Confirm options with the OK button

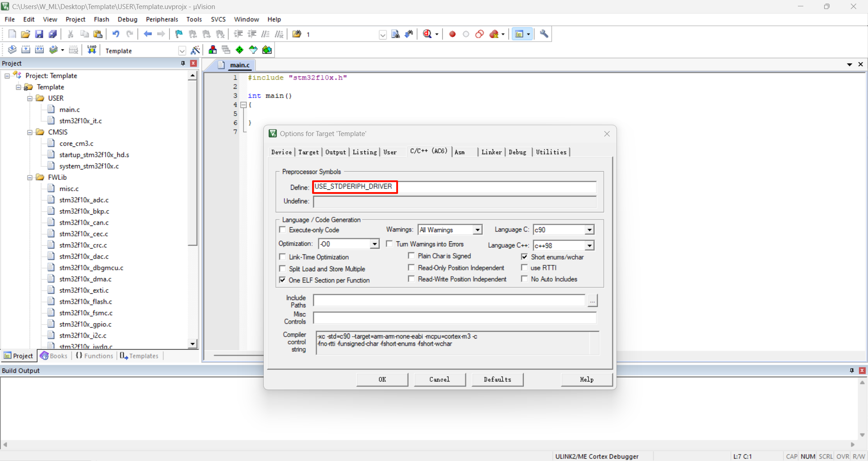tap(382, 380)
